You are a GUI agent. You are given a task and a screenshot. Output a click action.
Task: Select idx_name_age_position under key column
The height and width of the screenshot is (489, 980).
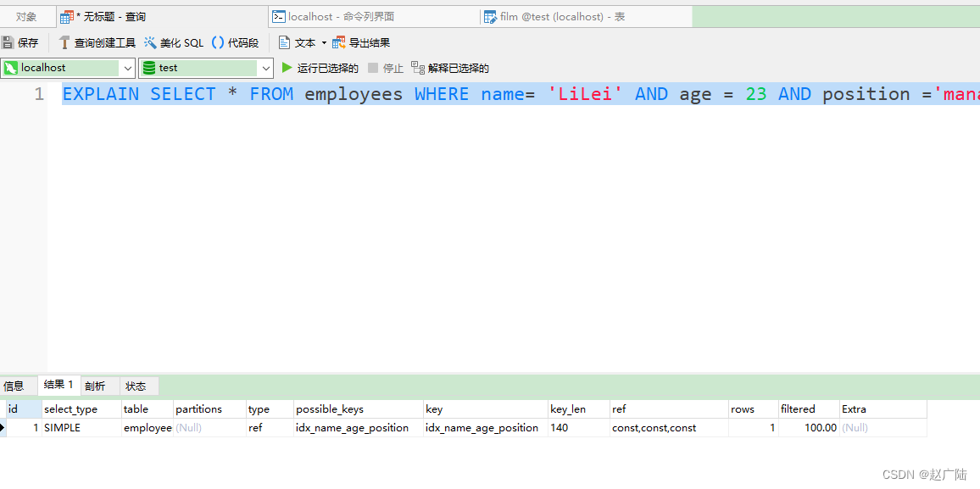pos(486,428)
